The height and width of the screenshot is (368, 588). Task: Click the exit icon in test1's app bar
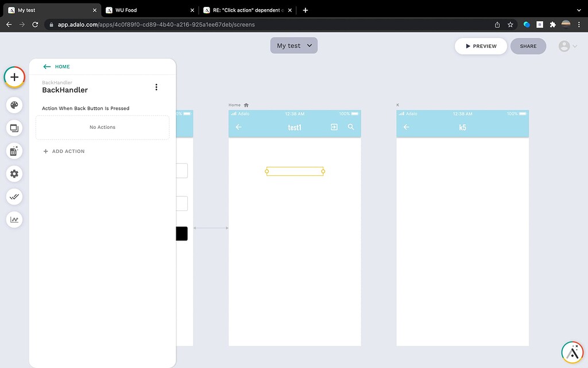coord(334,128)
